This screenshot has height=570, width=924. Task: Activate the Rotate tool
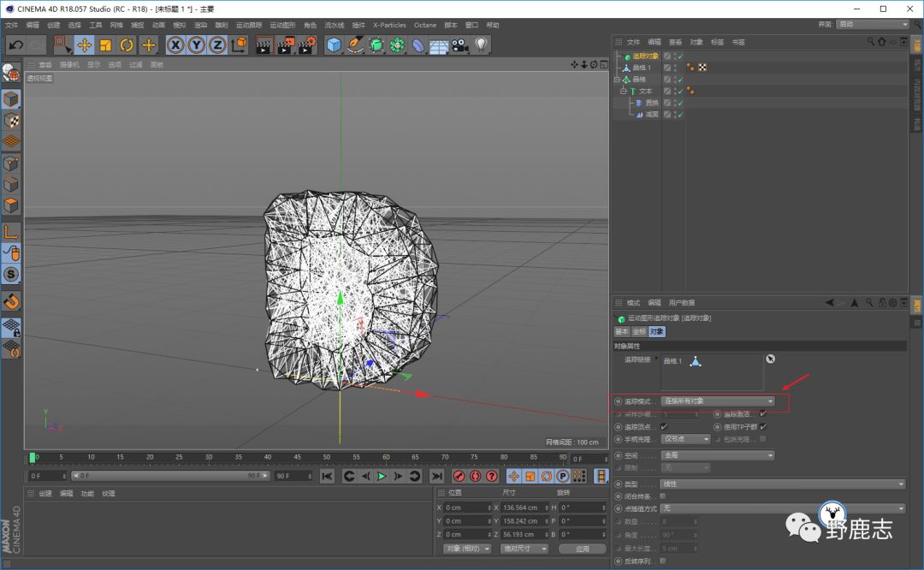(x=127, y=45)
